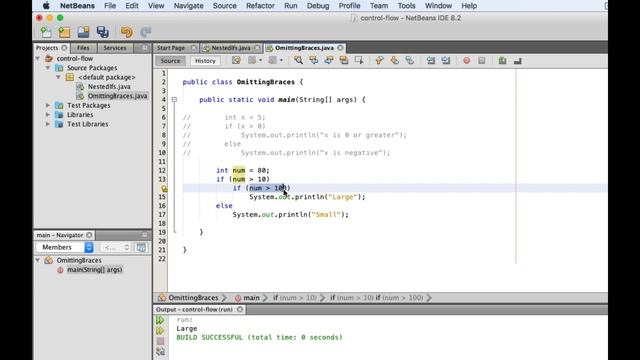Collapse the control-flow project node

pos(38,58)
